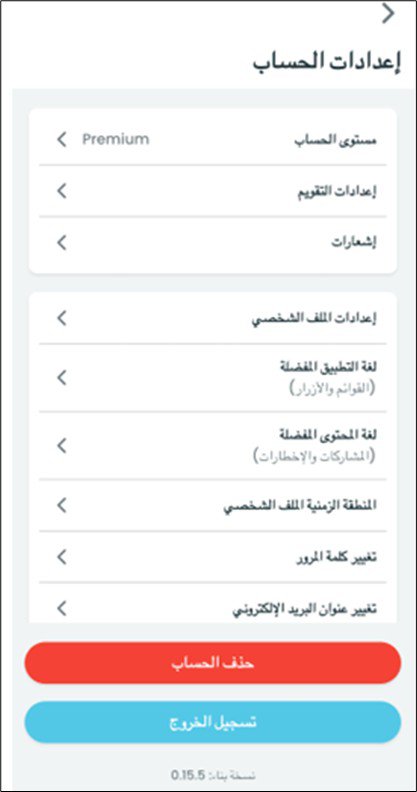Open the chevron for تغيير كلمة المرور
This screenshot has width=417, height=792.
[x=62, y=557]
